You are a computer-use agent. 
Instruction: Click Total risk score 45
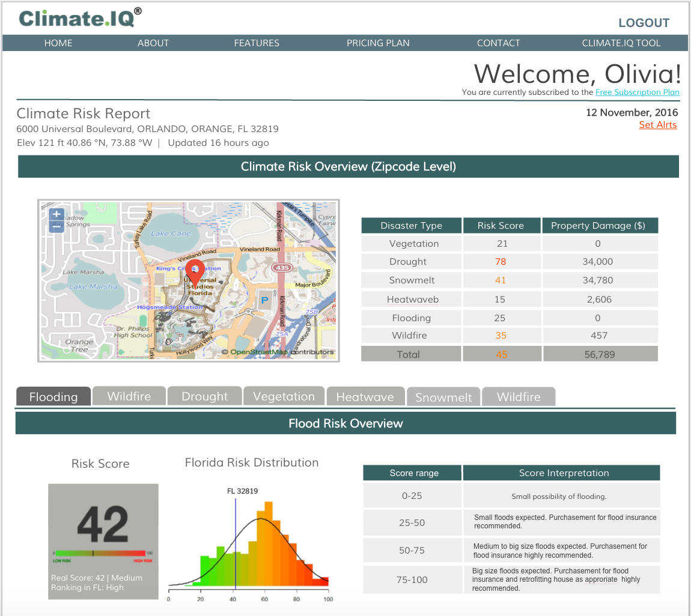[502, 354]
